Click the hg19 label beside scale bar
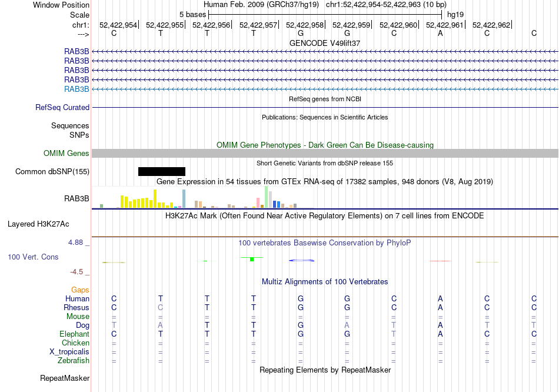The height and width of the screenshot is (392, 559). tap(455, 15)
